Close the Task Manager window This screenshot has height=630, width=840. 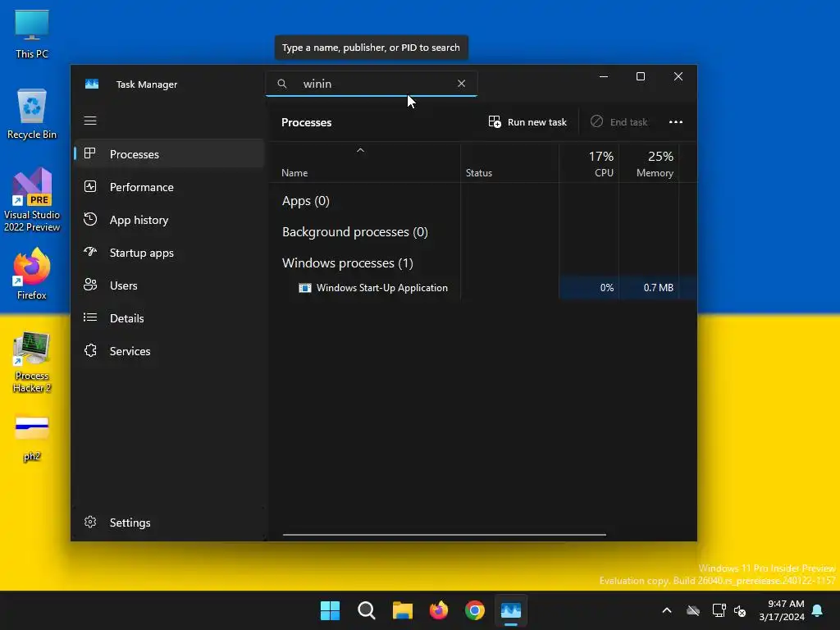(x=678, y=76)
